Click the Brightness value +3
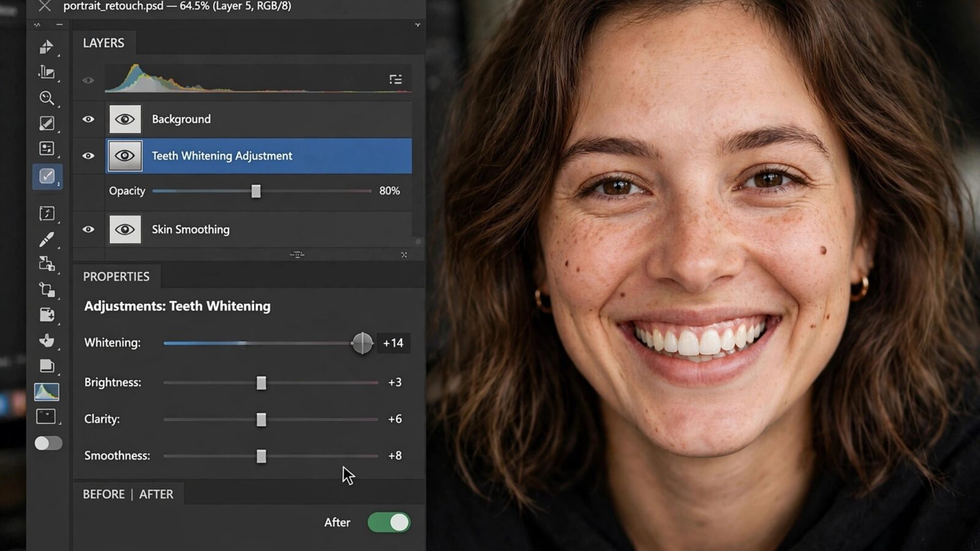 click(395, 382)
